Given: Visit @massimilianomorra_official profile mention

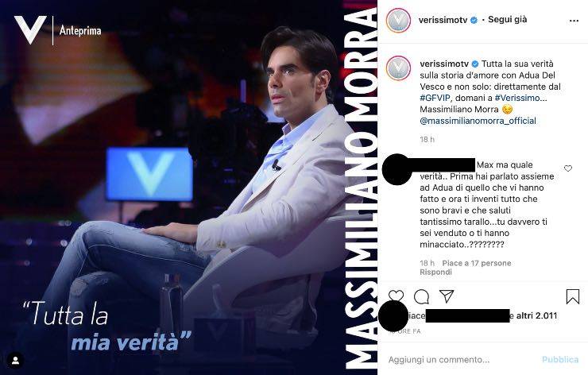Looking at the screenshot, I should pyautogui.click(x=478, y=121).
